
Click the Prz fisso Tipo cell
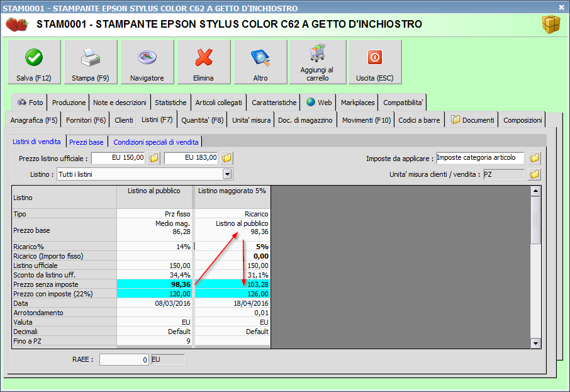click(154, 214)
